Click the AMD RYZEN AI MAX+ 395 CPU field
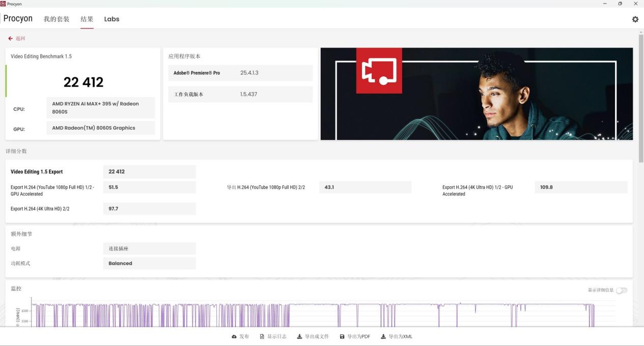The width and height of the screenshot is (644, 346). [100, 107]
